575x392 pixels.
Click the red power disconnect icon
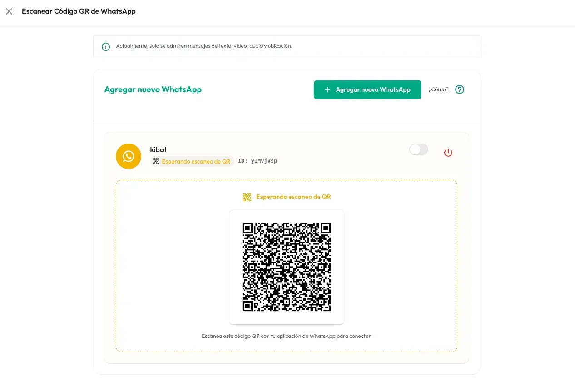point(448,153)
